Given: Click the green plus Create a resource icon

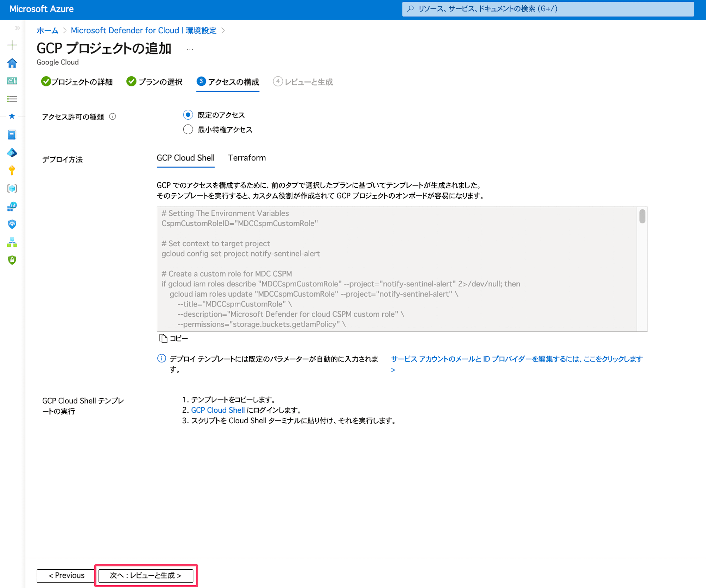Looking at the screenshot, I should tap(12, 45).
